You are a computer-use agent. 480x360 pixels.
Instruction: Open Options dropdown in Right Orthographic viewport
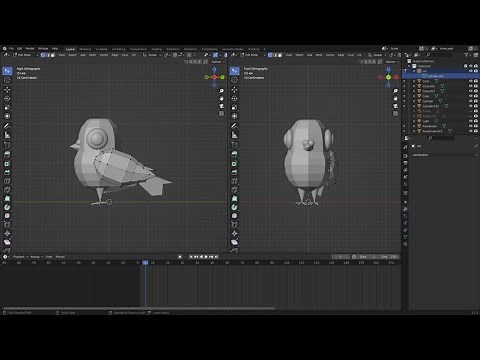[217, 62]
